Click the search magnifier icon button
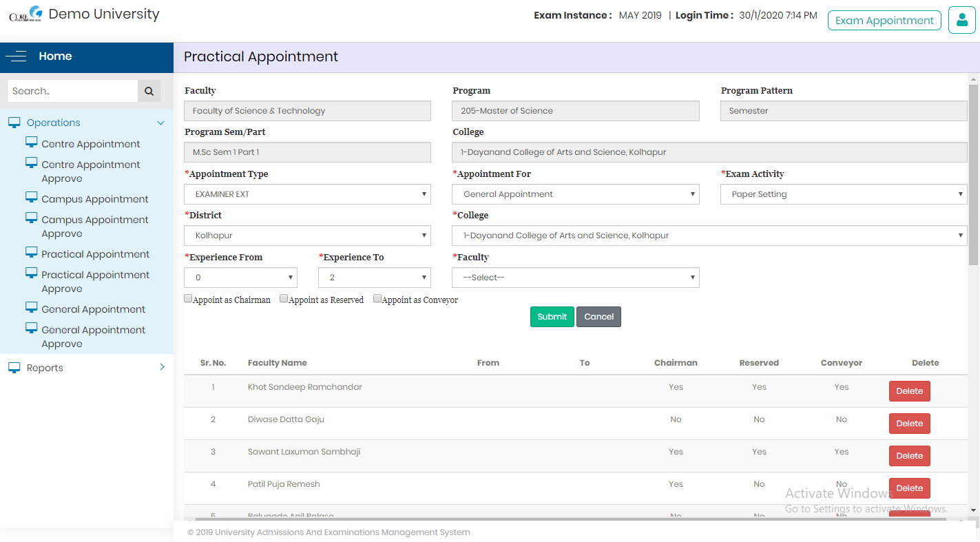The width and height of the screenshot is (980, 542). pos(149,91)
